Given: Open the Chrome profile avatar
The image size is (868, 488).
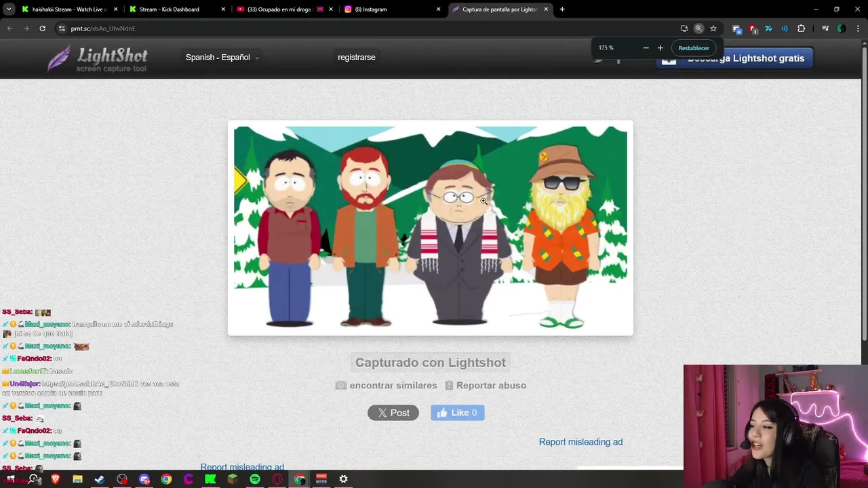Looking at the screenshot, I should tap(842, 28).
